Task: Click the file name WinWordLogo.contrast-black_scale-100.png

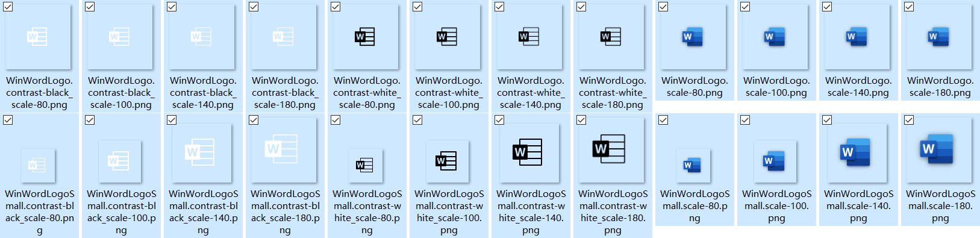Action: click(x=121, y=92)
